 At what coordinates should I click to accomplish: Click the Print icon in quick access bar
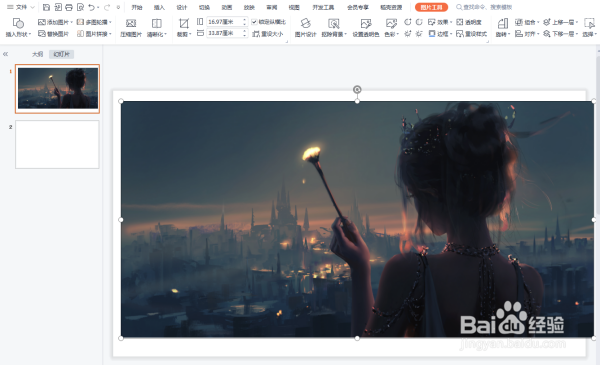69,7
